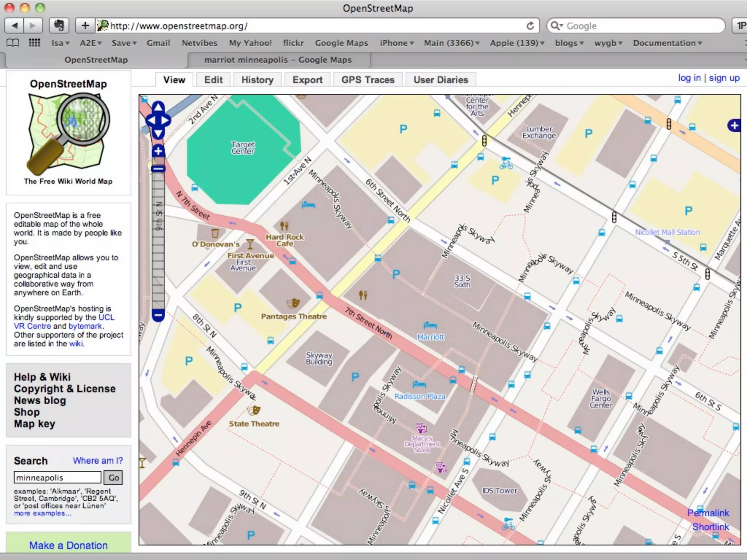The height and width of the screenshot is (560, 747).
Task: Click the bottom minus zoom out button
Action: click(158, 315)
